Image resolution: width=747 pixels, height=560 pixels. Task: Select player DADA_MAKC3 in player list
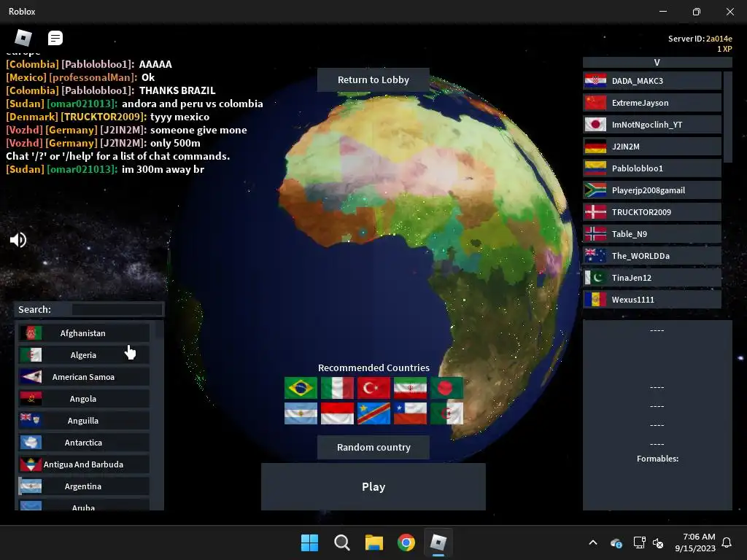[x=652, y=81]
